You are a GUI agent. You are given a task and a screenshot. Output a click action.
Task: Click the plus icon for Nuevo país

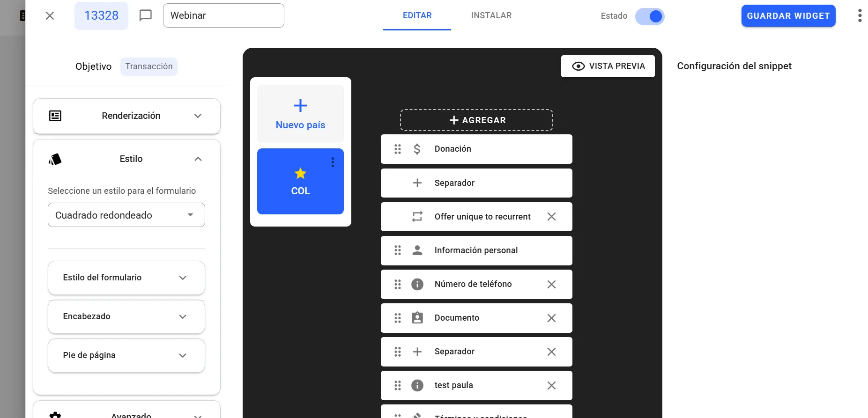300,105
